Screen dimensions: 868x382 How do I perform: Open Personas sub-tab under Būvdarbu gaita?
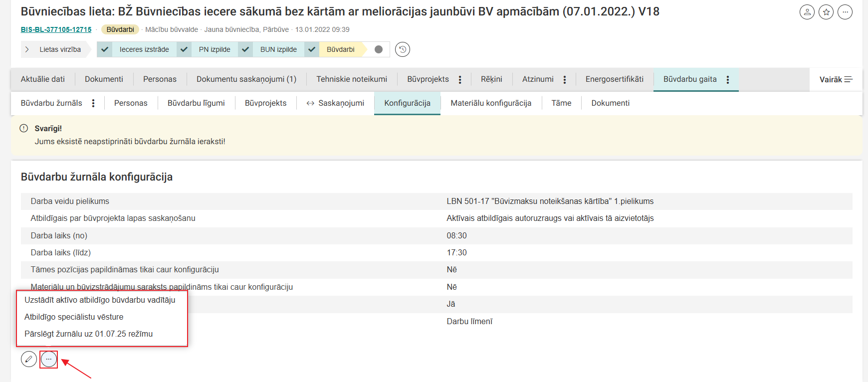coord(131,103)
